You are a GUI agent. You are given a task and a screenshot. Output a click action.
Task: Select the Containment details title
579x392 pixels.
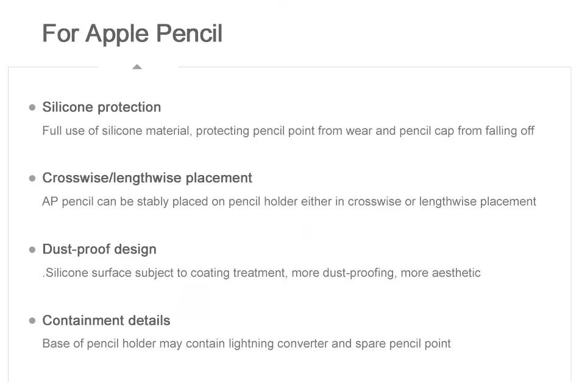[106, 320]
